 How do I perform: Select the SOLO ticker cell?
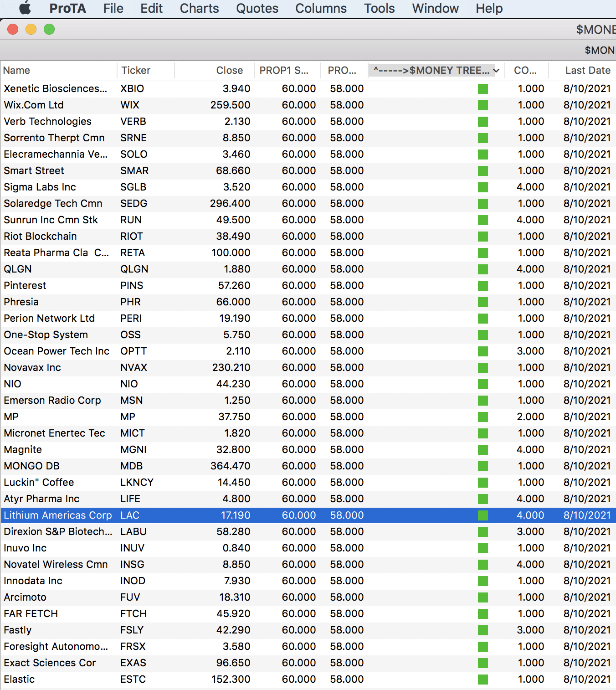[134, 154]
